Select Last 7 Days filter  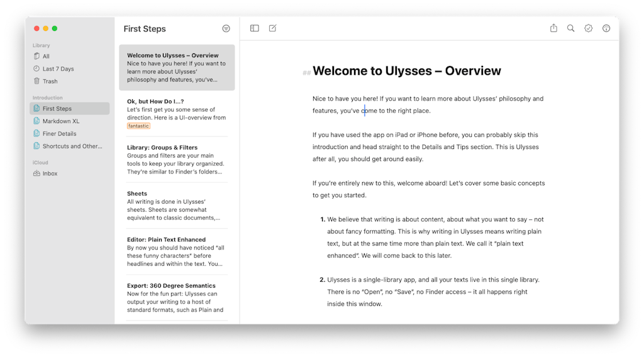tap(69, 69)
